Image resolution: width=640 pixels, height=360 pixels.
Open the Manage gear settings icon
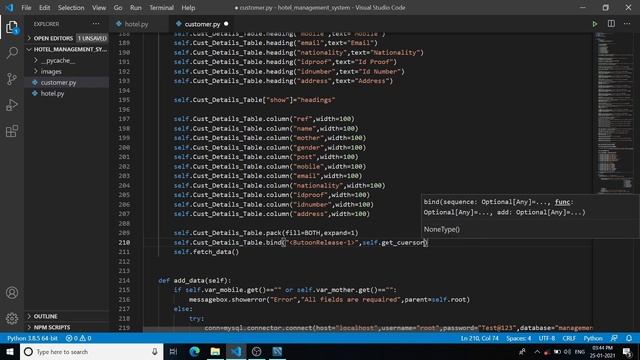12,318
